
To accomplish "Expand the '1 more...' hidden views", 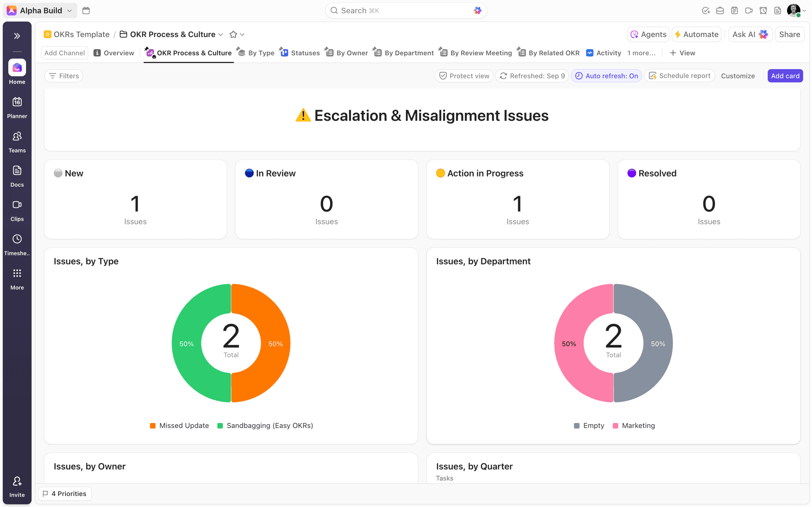I will 641,53.
